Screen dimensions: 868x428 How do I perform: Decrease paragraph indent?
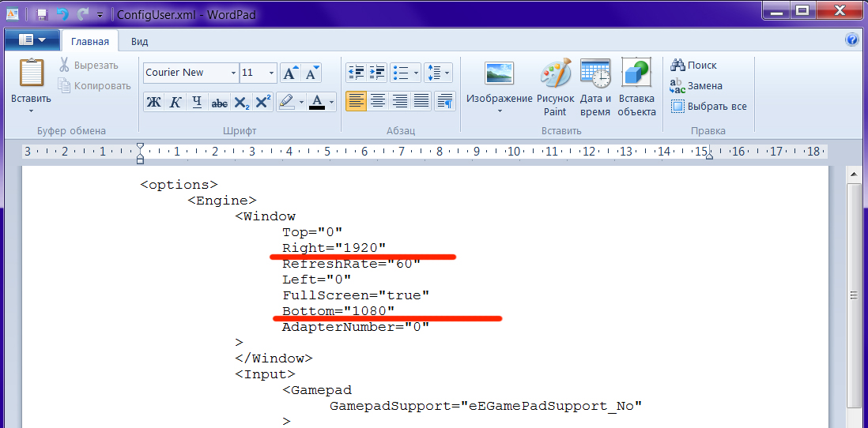[356, 73]
